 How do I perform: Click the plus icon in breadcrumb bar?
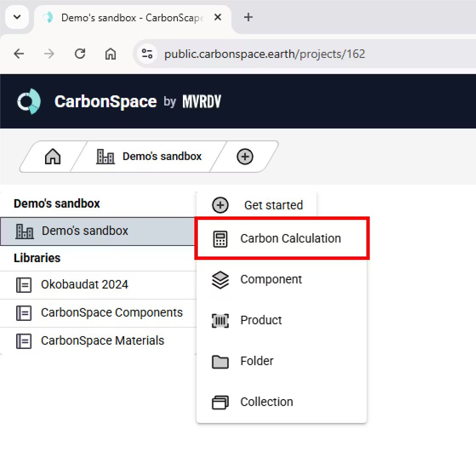pos(245,157)
